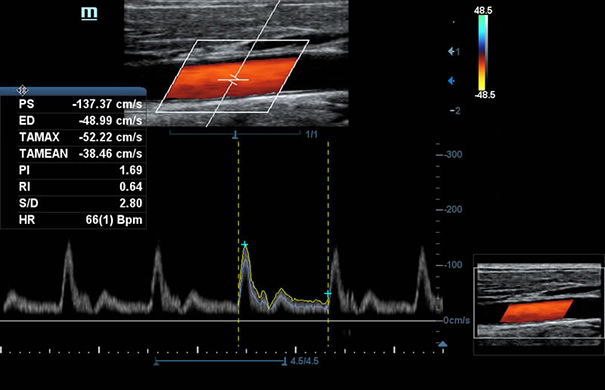Click the left yellow dashed cycle marker
Image resolution: width=605 pixels, height=390 pixels.
coord(238,244)
